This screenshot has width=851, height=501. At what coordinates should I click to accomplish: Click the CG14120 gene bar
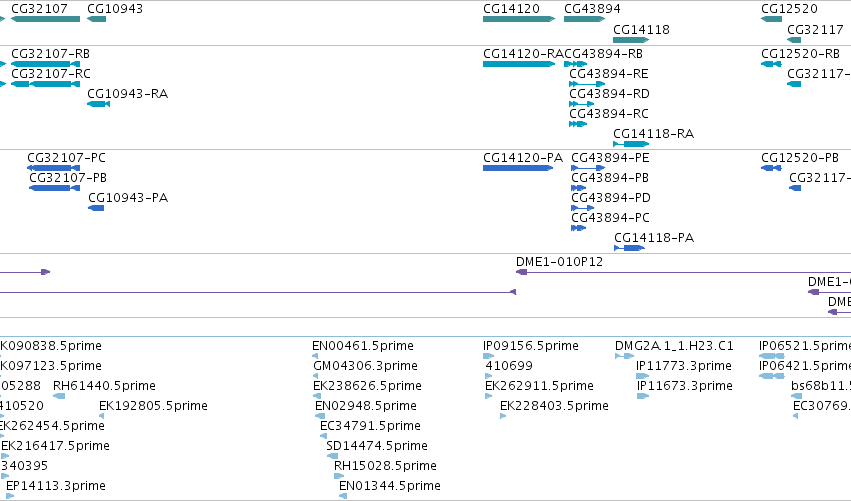point(519,19)
